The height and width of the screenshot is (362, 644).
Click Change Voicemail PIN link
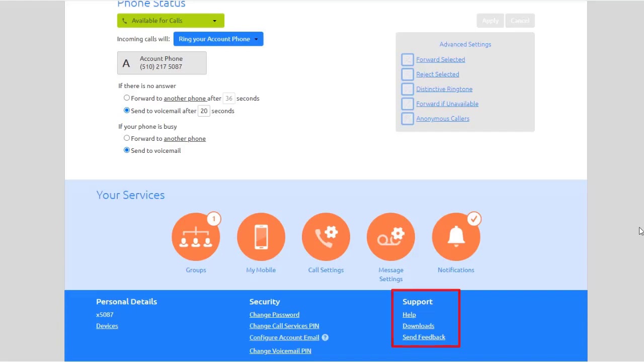pyautogui.click(x=280, y=351)
